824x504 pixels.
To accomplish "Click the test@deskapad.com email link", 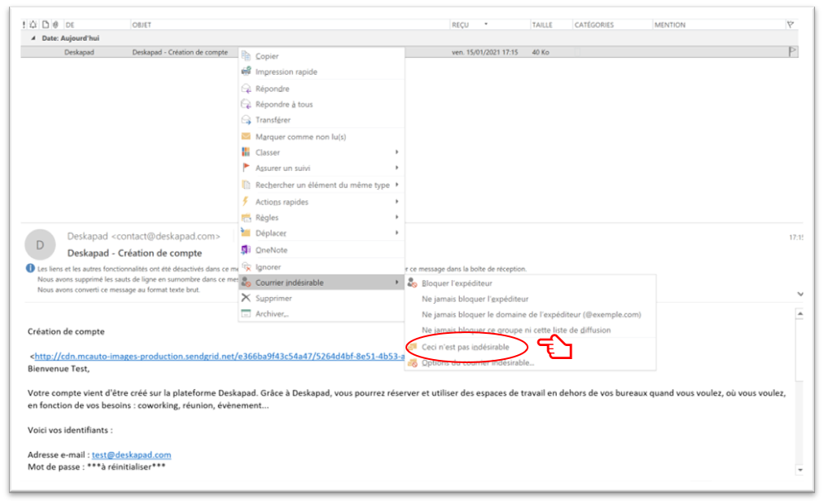I will pyautogui.click(x=131, y=454).
